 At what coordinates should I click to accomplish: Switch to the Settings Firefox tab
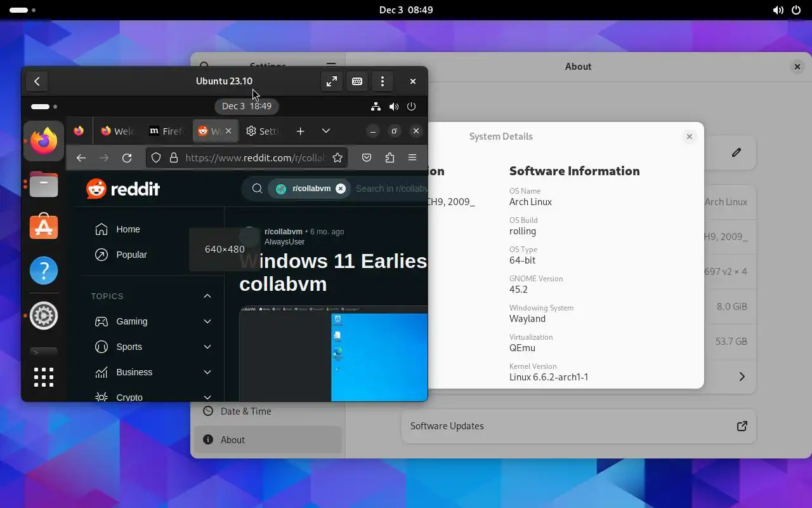click(x=263, y=131)
